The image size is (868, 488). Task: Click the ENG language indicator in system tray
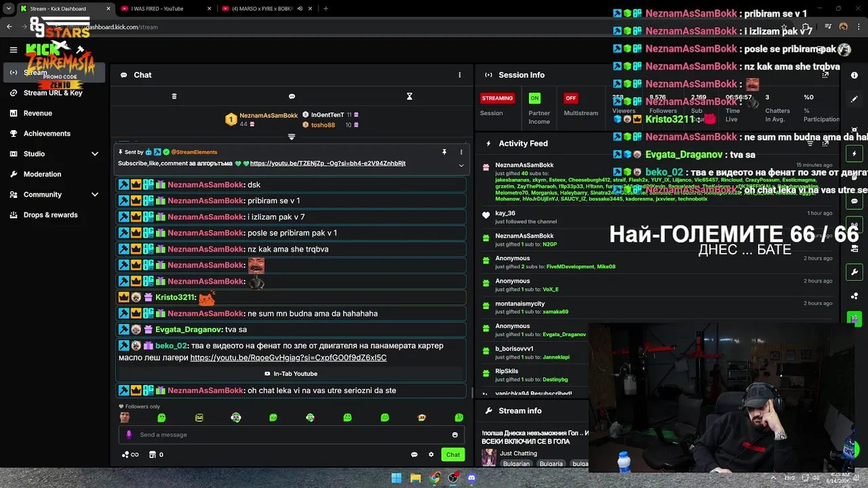[x=789, y=478]
